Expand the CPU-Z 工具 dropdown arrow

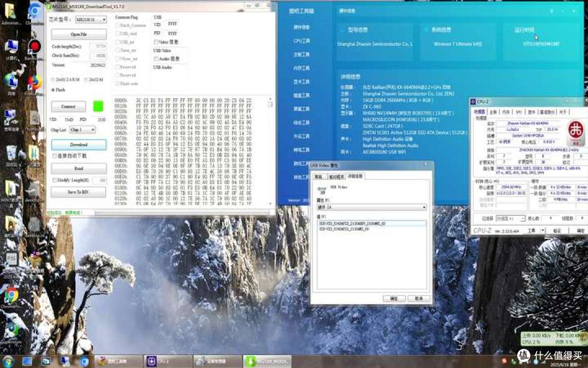542,231
